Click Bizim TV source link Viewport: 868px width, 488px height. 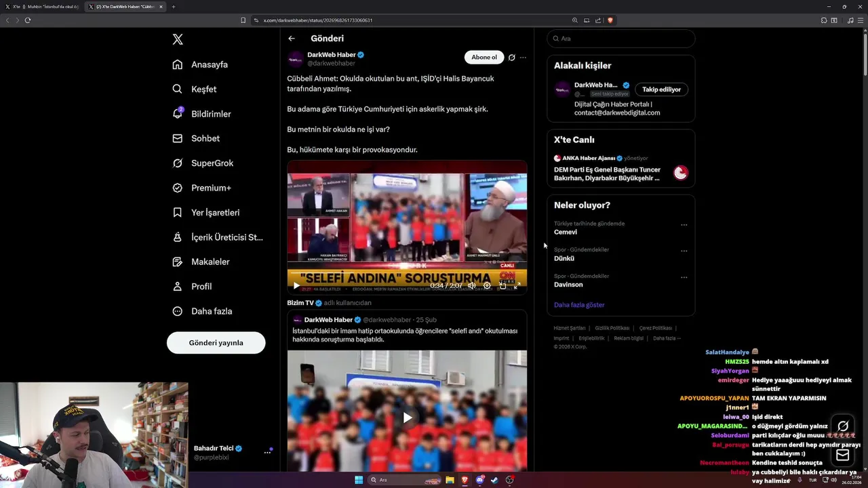[300, 303]
